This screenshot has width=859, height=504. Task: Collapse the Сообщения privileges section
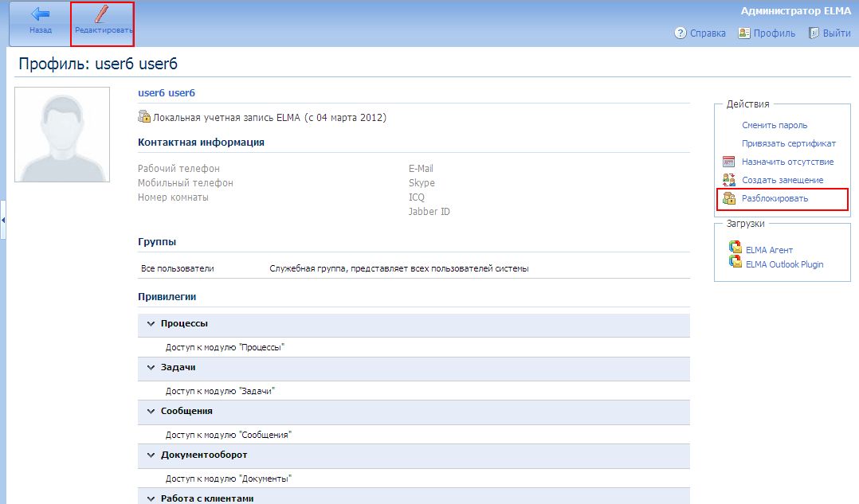[x=151, y=412]
